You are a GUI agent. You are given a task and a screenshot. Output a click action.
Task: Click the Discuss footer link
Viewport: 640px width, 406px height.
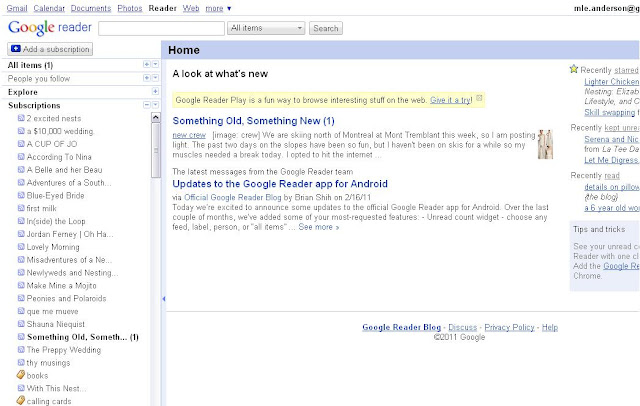click(x=462, y=327)
